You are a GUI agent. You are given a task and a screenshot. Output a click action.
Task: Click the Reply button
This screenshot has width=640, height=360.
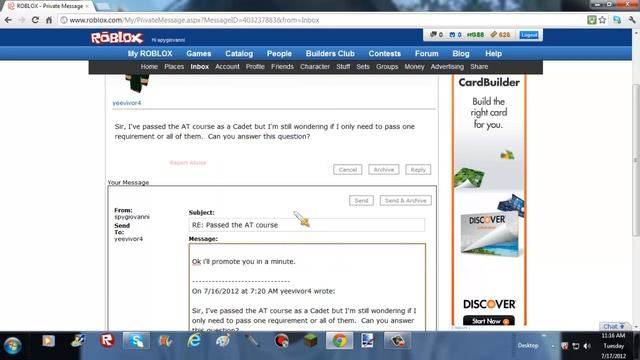(418, 169)
